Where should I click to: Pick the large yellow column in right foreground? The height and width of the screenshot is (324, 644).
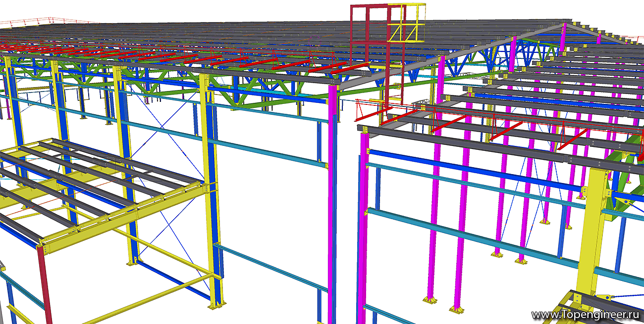(592, 232)
